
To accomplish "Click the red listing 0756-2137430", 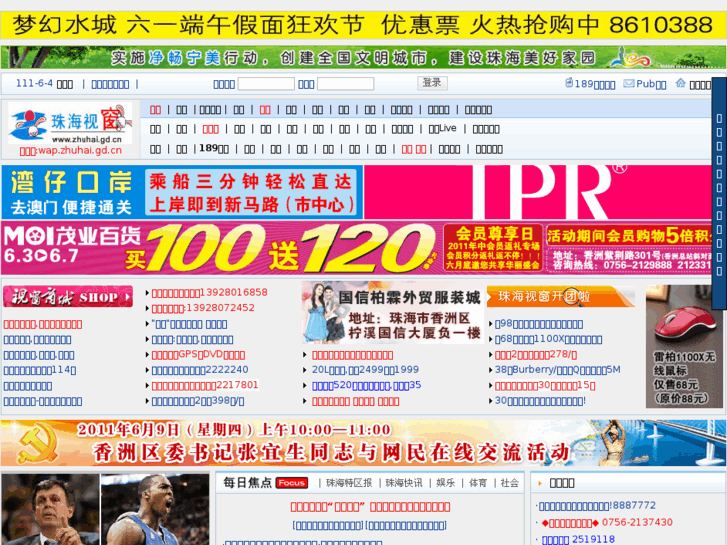I will [x=607, y=523].
